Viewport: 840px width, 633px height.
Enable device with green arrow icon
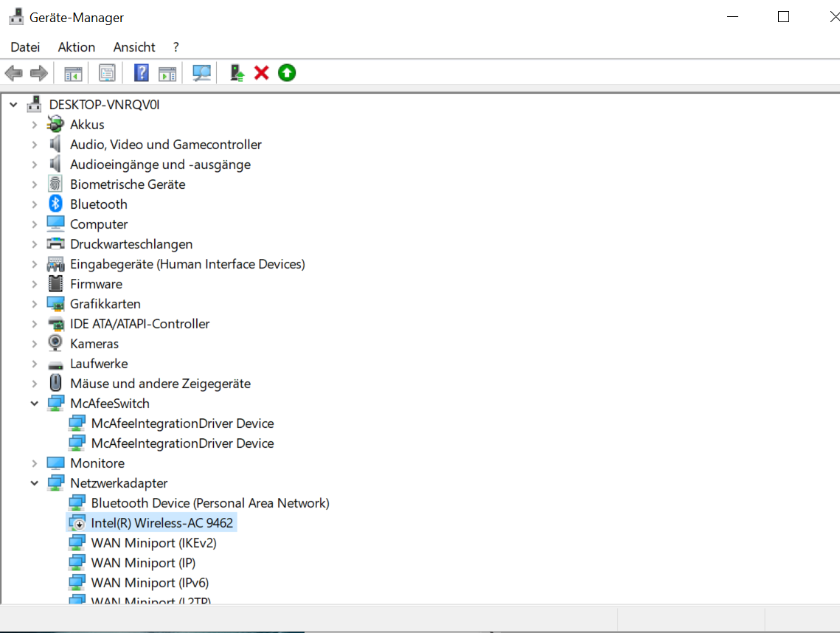point(287,73)
